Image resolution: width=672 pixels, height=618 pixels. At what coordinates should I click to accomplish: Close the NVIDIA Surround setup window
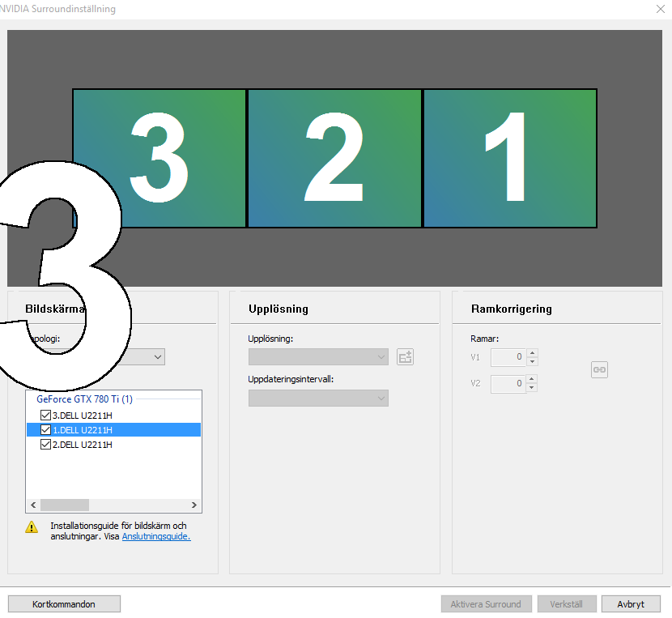point(661,9)
